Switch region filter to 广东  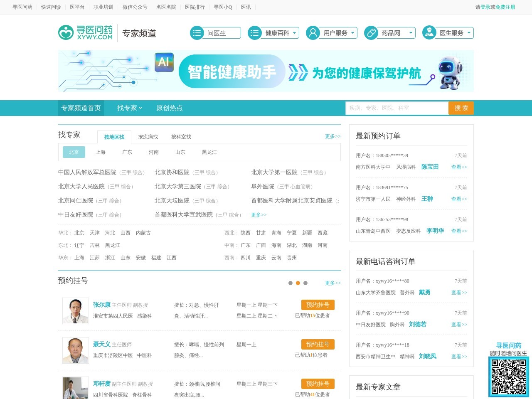coord(127,152)
